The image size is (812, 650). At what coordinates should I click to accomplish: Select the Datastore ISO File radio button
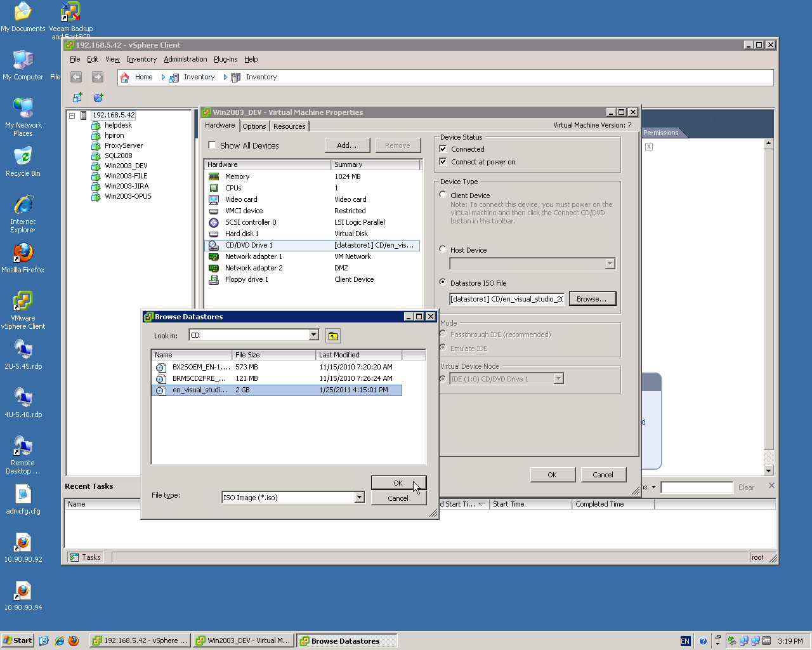click(x=443, y=282)
